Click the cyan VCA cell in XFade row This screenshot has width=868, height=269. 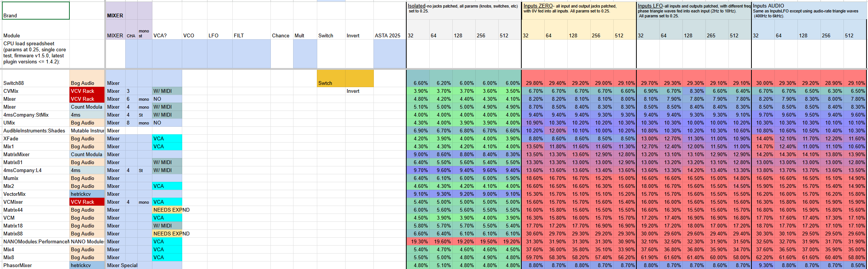[x=167, y=138]
